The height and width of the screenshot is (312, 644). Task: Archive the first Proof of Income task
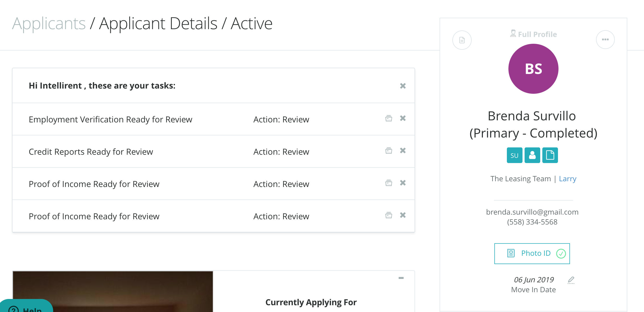tap(388, 183)
